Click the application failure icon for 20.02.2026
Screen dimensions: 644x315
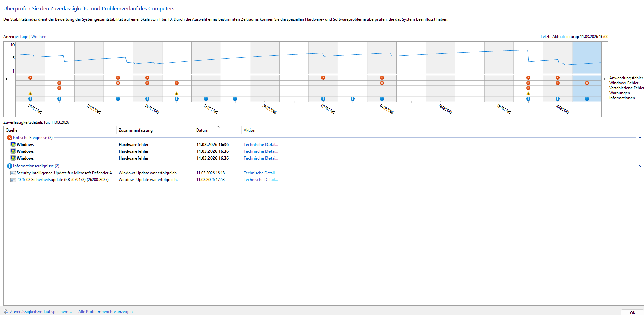(30, 78)
